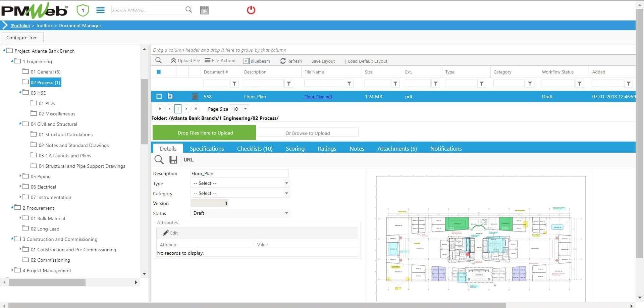
Task: Click the Added column filter funnel icon
Action: pyautogui.click(x=628, y=83)
